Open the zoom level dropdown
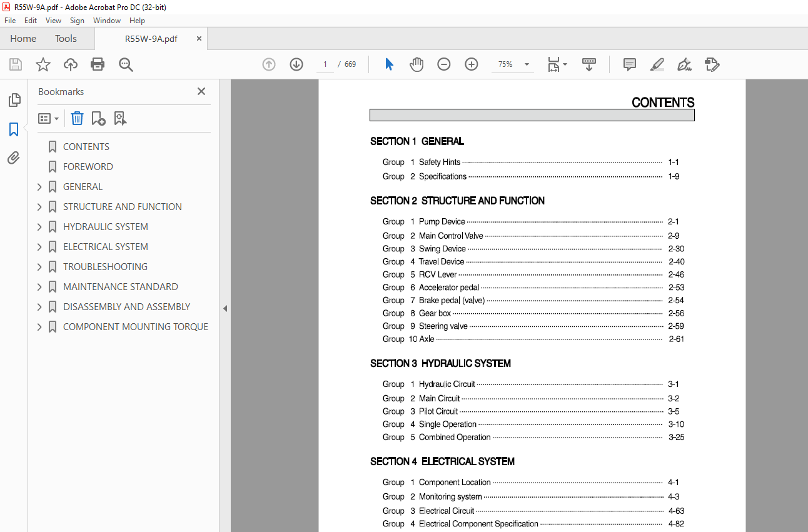808x532 pixels. tap(527, 64)
